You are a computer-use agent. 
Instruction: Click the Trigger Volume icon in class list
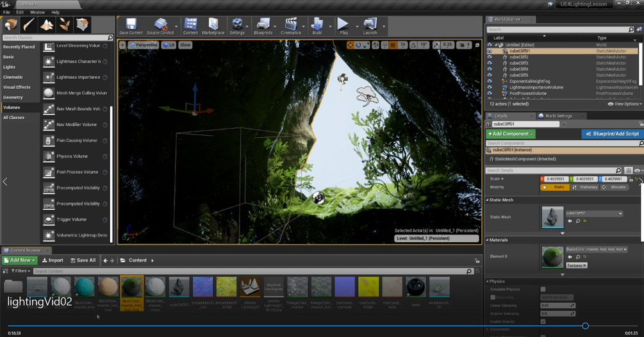click(x=49, y=220)
